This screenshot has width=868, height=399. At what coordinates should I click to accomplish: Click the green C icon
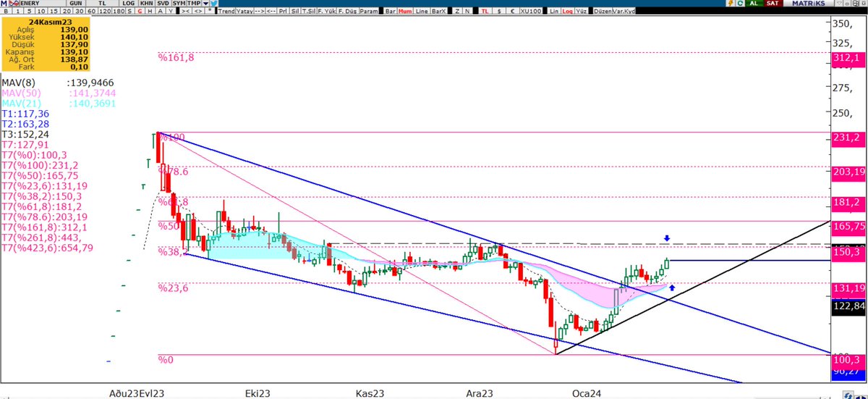click(741, 4)
